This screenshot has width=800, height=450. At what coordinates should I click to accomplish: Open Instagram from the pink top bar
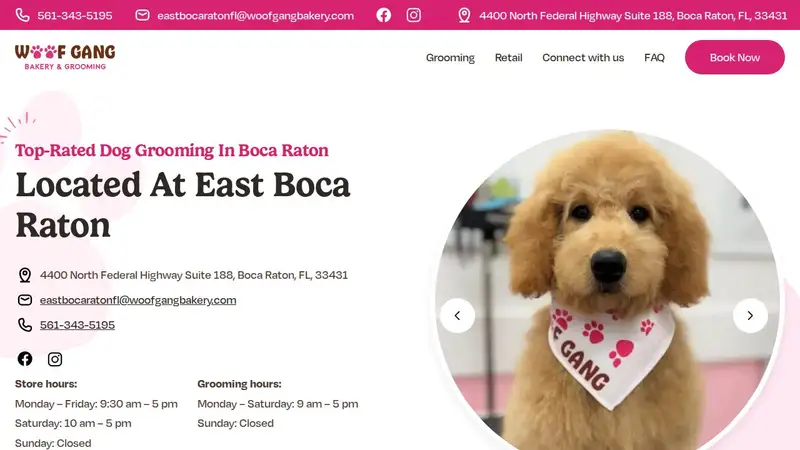point(414,15)
